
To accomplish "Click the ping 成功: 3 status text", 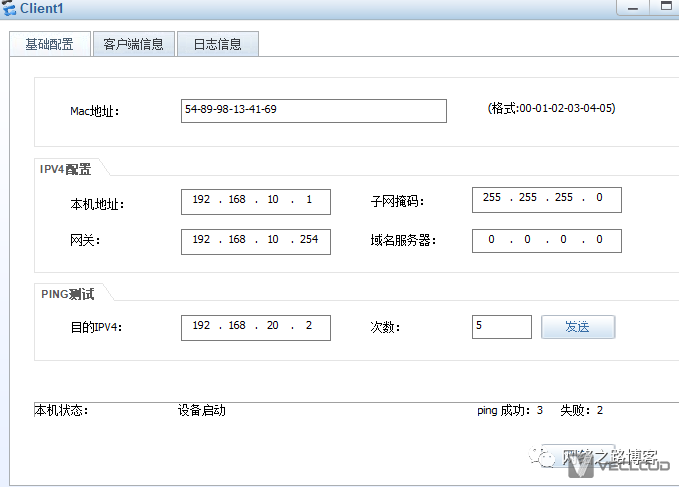I will point(510,410).
